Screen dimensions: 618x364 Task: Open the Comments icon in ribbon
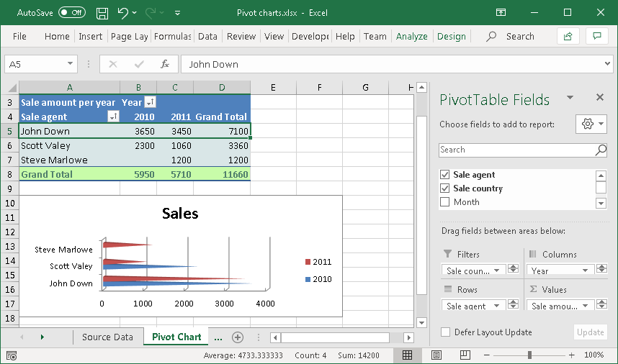pos(596,36)
